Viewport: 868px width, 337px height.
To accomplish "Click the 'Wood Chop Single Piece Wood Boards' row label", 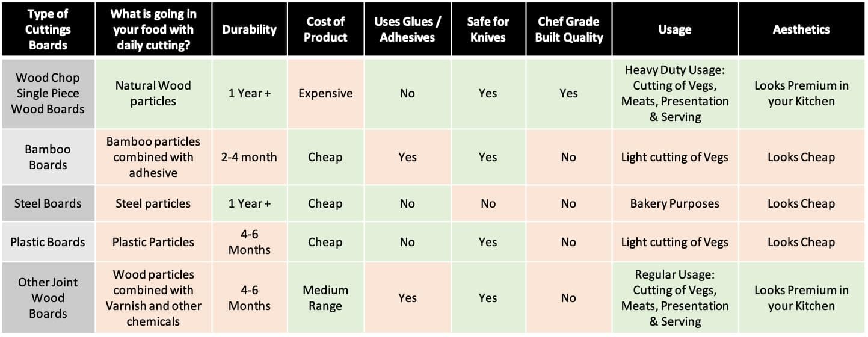I will pyautogui.click(x=48, y=93).
